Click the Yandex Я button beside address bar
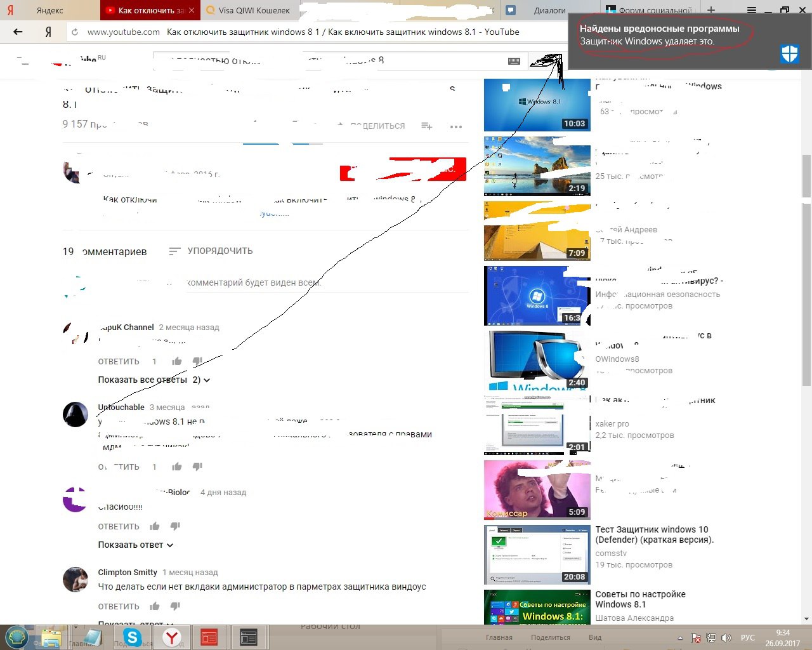 click(48, 32)
